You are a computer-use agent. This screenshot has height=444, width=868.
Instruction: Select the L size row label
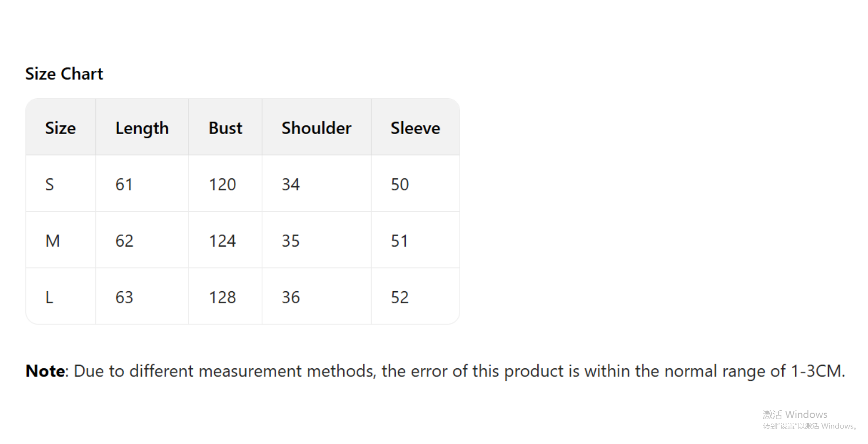[x=49, y=297]
